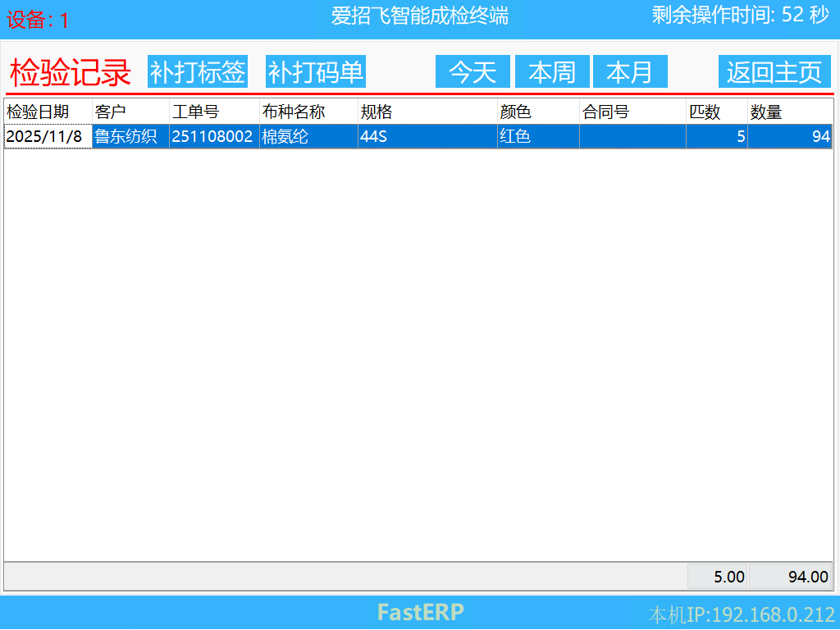Click the 规格 column header
Viewport: 840px width, 630px height.
(427, 112)
